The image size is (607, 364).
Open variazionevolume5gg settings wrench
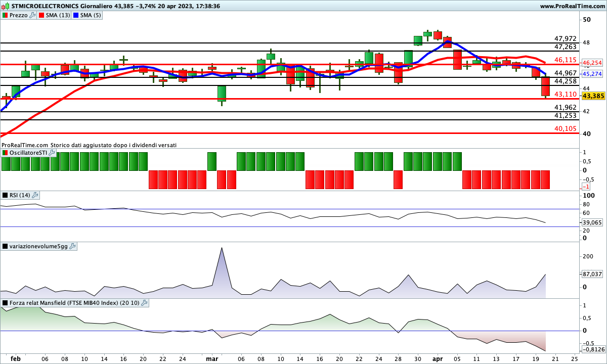[x=72, y=246]
